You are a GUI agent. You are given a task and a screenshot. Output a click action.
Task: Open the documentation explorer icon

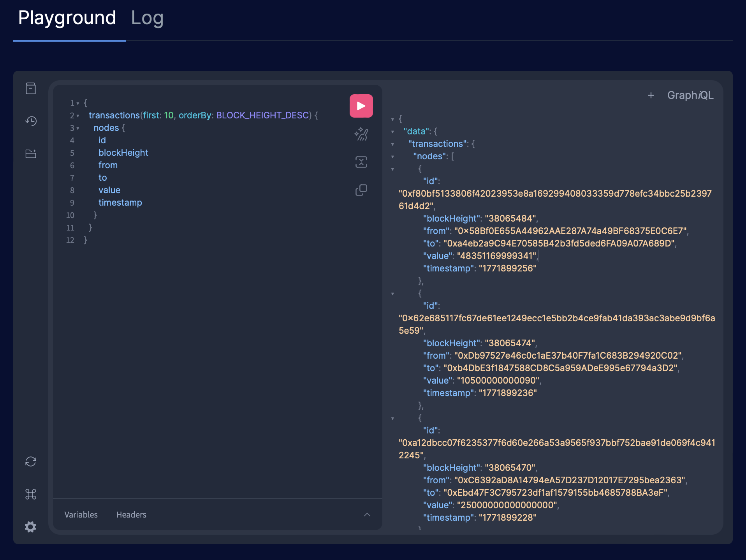(31, 88)
